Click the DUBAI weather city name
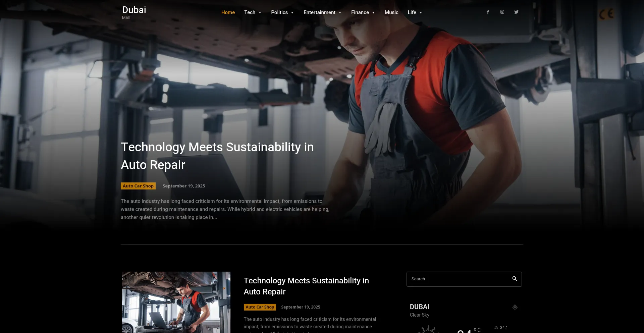Viewport: 644px width, 333px height. (x=420, y=307)
